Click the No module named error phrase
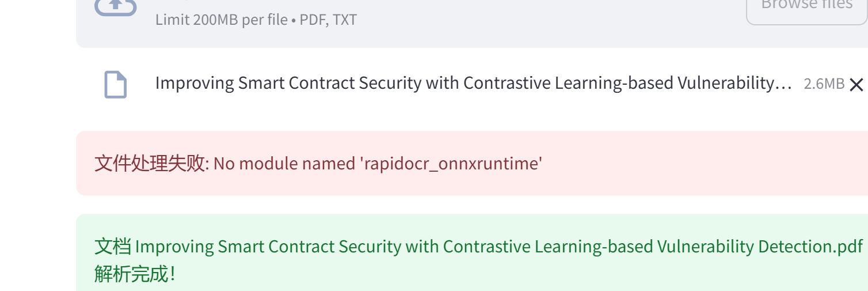The image size is (868, 291). pos(285,164)
